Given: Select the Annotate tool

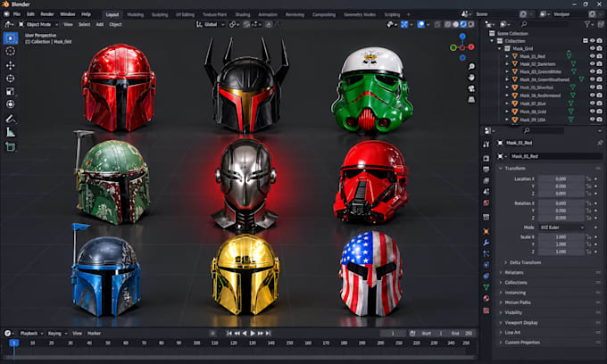Looking at the screenshot, I should 11,120.
